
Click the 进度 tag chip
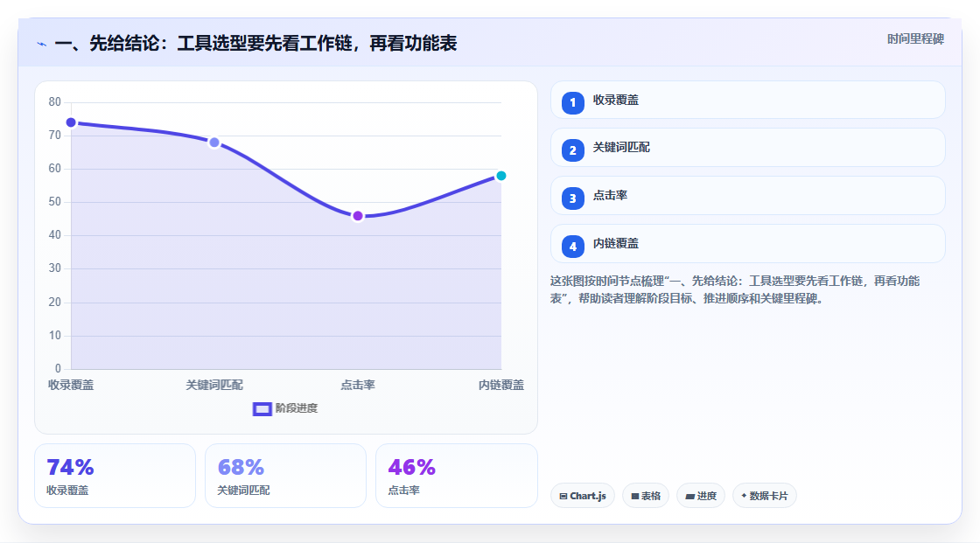pyautogui.click(x=701, y=496)
